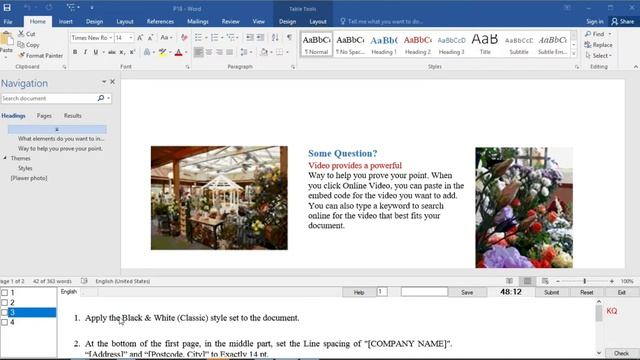640x360 pixels.
Task: Click the Shading paint bucket icon
Action: click(264, 52)
